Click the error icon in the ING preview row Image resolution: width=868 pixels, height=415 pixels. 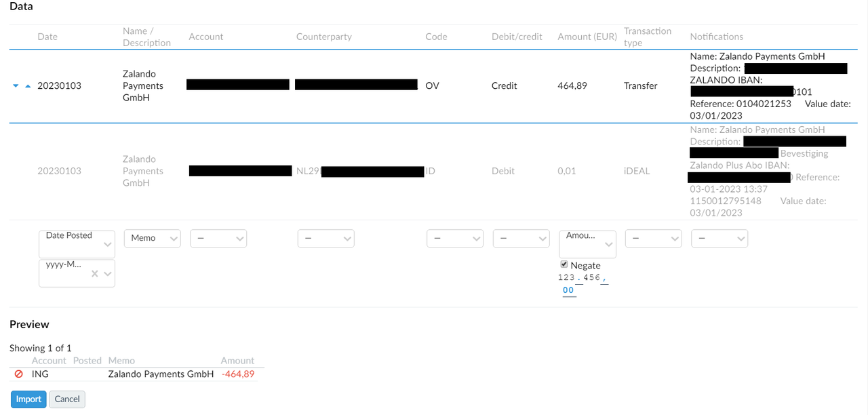click(x=19, y=374)
